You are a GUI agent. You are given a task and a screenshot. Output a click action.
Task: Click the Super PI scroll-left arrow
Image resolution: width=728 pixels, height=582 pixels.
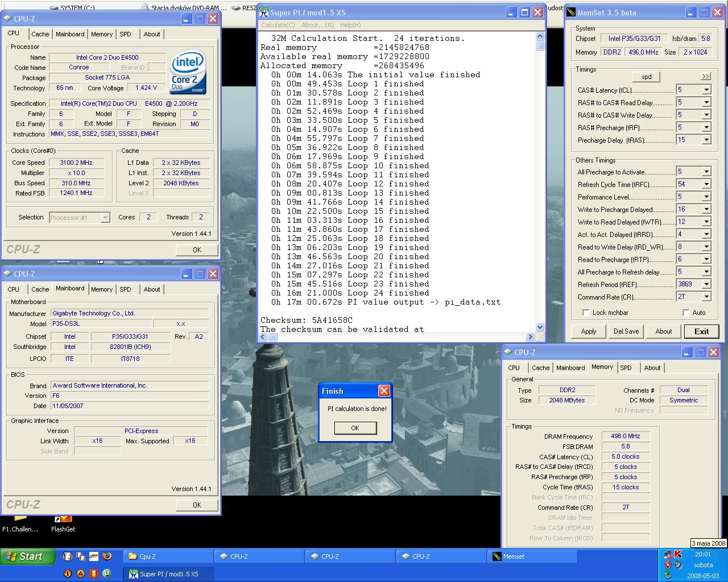(262, 337)
